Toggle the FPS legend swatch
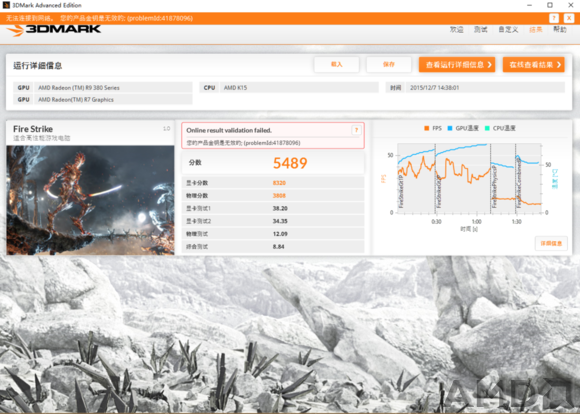580x414 pixels. (x=426, y=128)
